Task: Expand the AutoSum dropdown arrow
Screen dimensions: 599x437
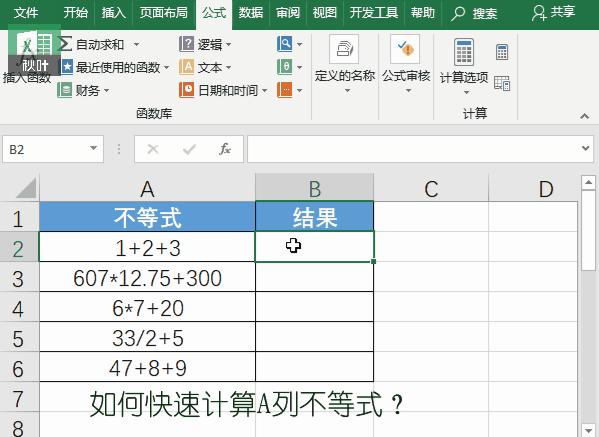Action: 136,44
